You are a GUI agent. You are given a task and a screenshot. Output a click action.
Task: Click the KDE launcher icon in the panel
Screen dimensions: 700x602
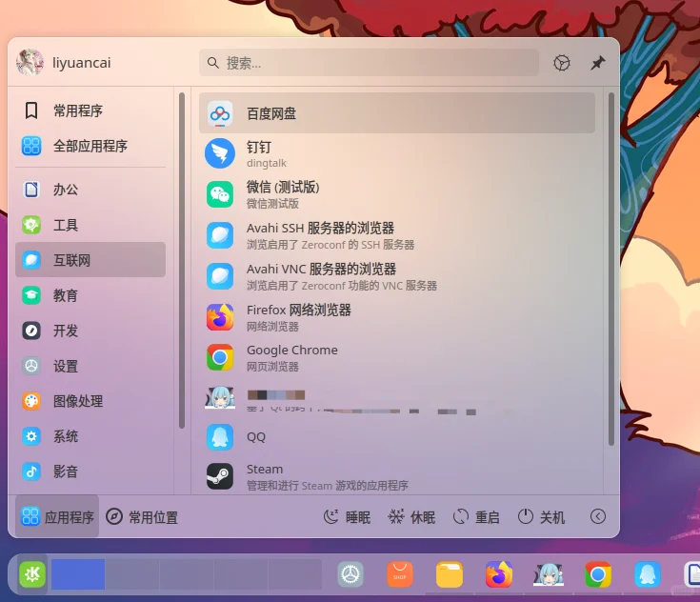tap(32, 574)
